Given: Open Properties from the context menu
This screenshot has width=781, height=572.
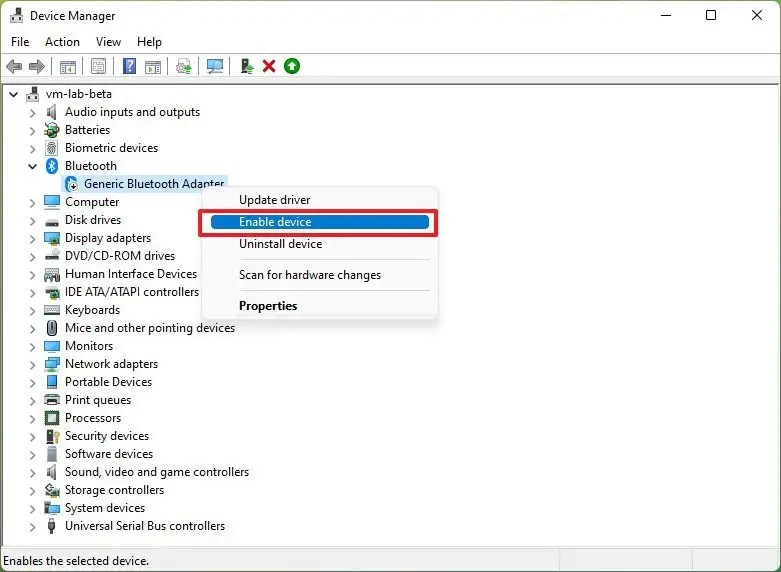Looking at the screenshot, I should (x=320, y=306).
